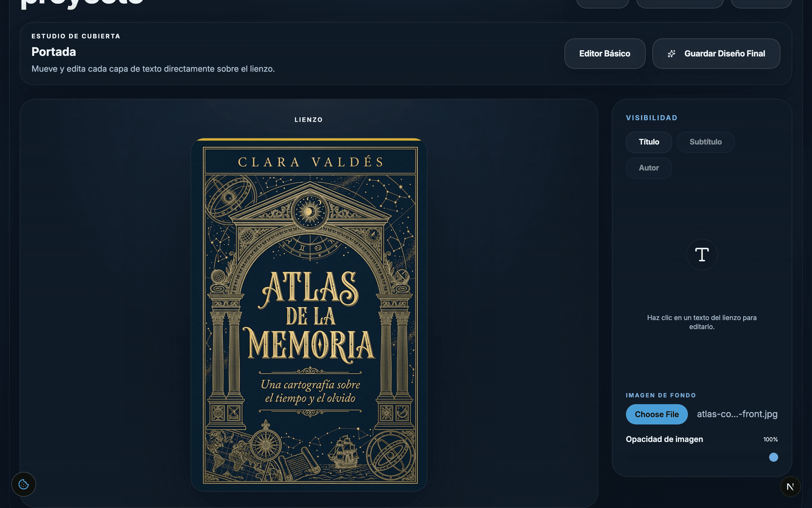Click the text tool T icon
Image resolution: width=812 pixels, height=508 pixels.
point(701,254)
